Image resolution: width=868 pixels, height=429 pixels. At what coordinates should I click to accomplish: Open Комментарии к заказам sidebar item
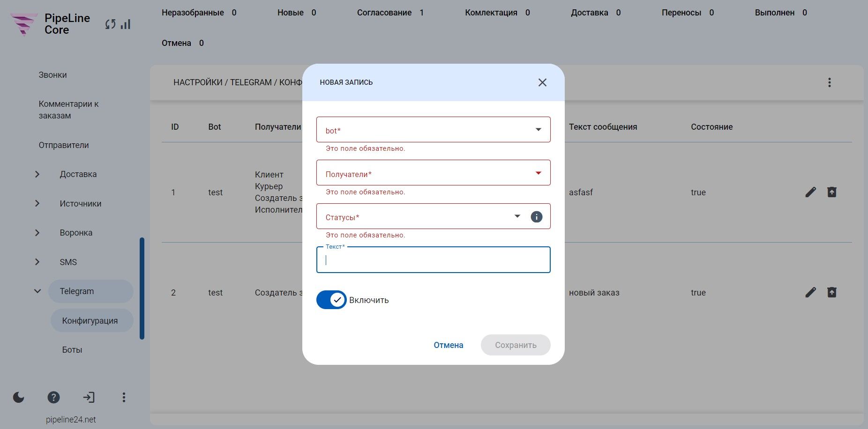68,110
